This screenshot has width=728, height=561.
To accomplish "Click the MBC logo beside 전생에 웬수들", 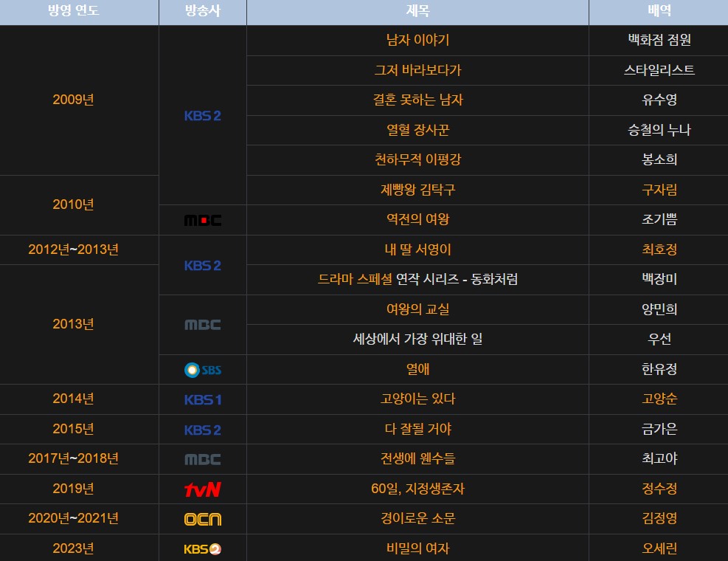I will (x=202, y=459).
